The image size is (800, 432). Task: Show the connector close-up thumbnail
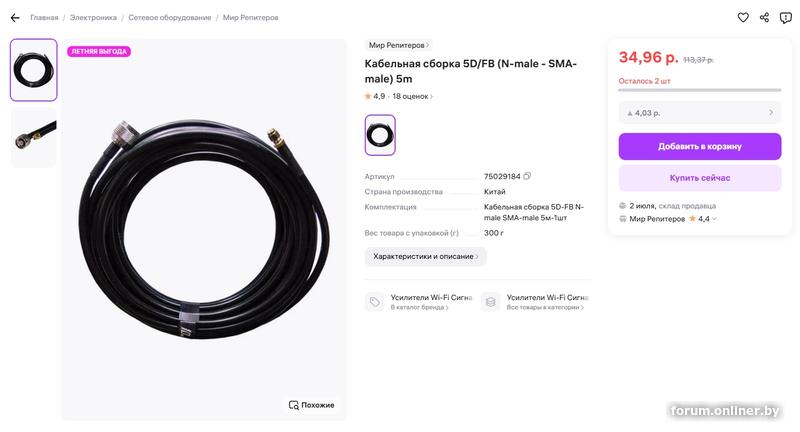point(34,137)
